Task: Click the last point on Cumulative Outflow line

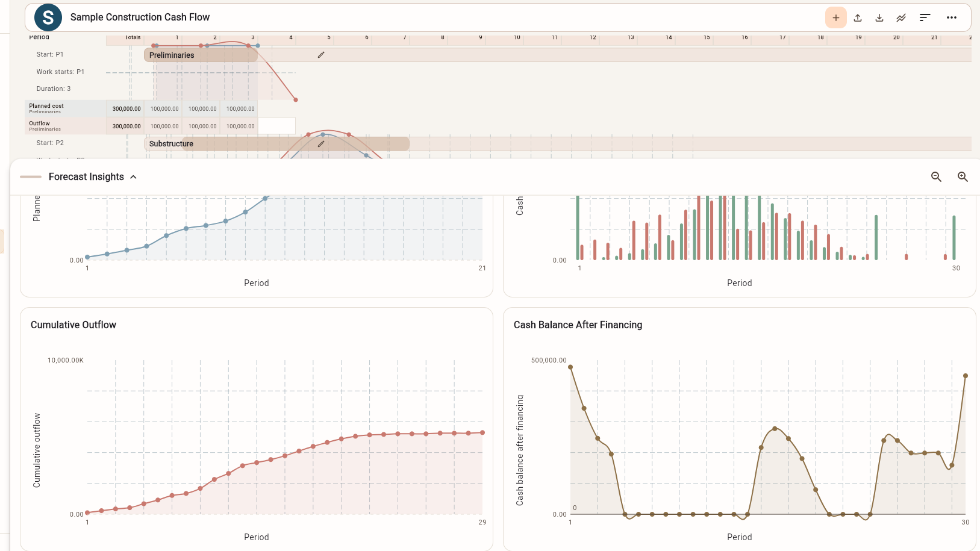Action: pyautogui.click(x=482, y=432)
